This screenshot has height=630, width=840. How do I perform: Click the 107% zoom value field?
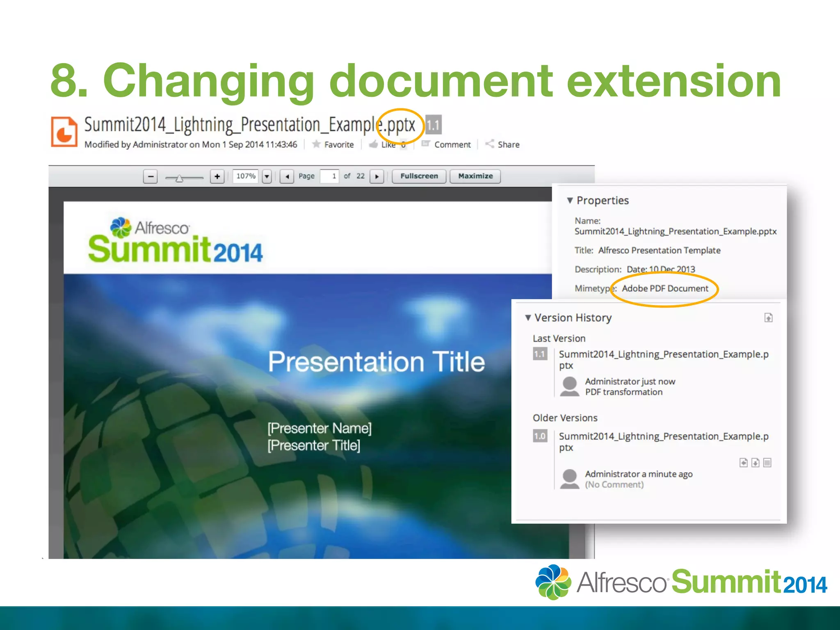(246, 176)
